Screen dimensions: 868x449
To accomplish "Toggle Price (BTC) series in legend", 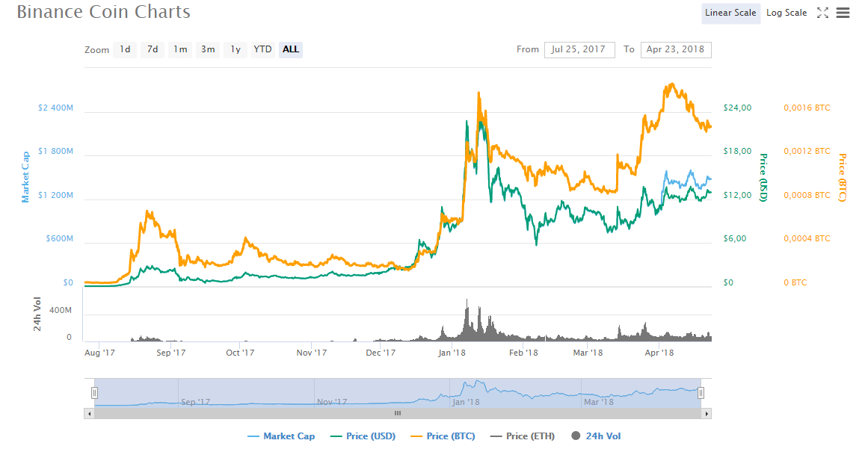I will pos(443,436).
